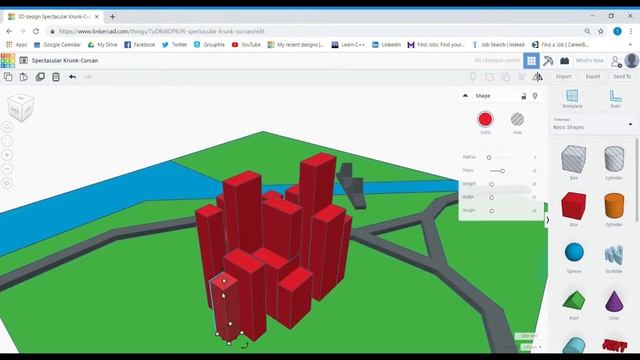
Task: Bookmark this page with star icon
Action: tap(601, 31)
